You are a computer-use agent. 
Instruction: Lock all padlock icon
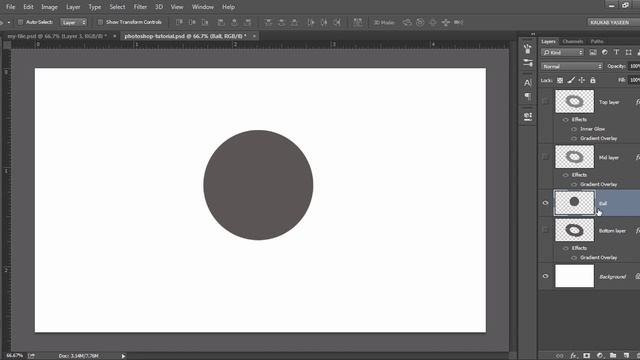click(593, 80)
